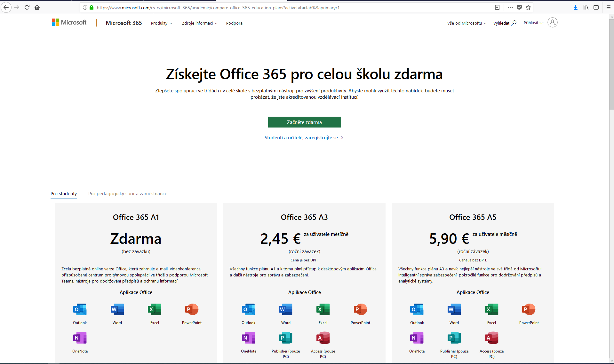Screen dimensions: 614x364
Task: Open Vyhledat search
Action: click(x=505, y=23)
